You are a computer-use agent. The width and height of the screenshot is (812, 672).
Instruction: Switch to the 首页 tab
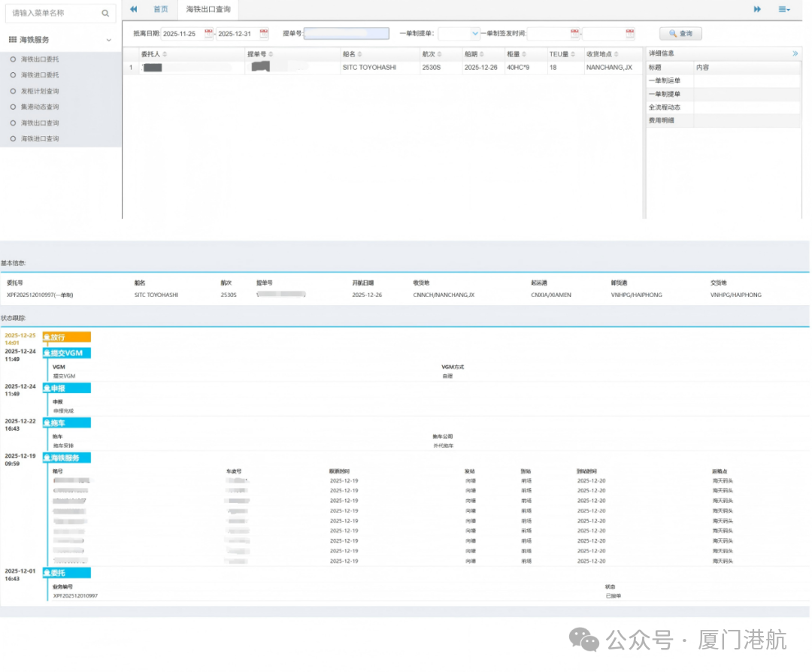pyautogui.click(x=160, y=9)
